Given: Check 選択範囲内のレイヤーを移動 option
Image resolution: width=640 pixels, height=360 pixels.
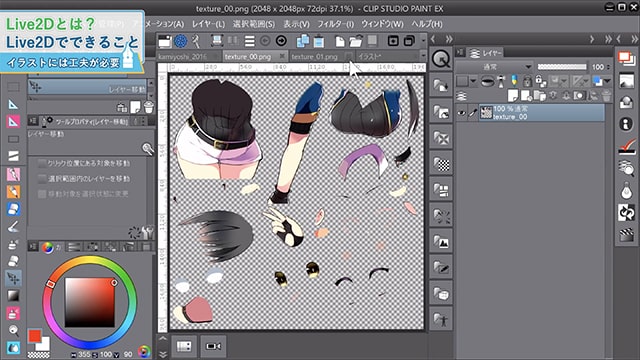Looking at the screenshot, I should coord(42,179).
